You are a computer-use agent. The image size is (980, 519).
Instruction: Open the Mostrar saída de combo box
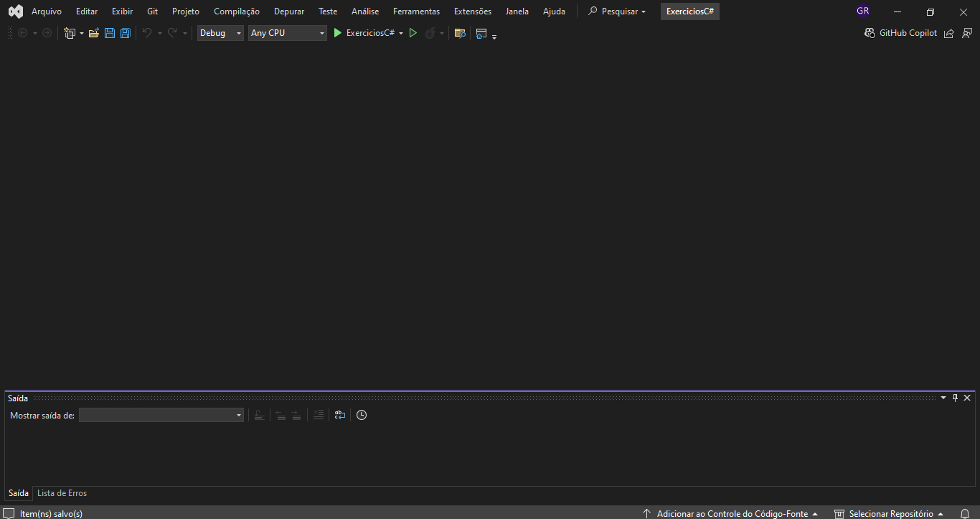click(161, 415)
